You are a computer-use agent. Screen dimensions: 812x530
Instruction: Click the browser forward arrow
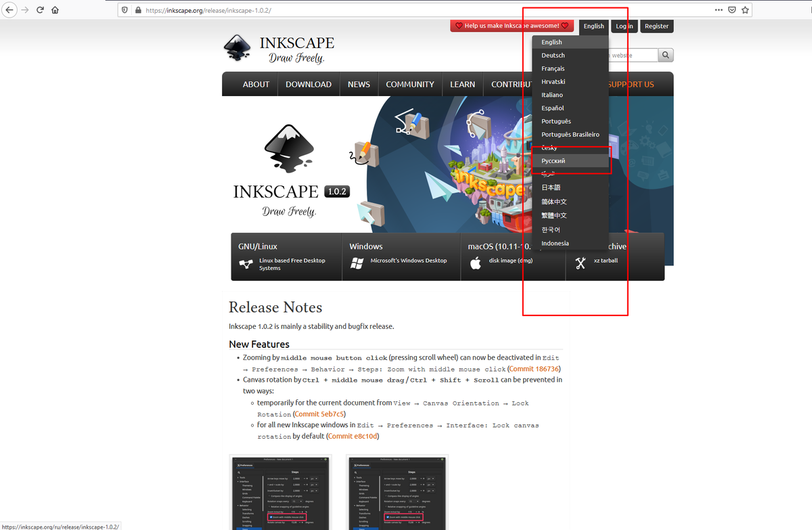[x=25, y=10]
